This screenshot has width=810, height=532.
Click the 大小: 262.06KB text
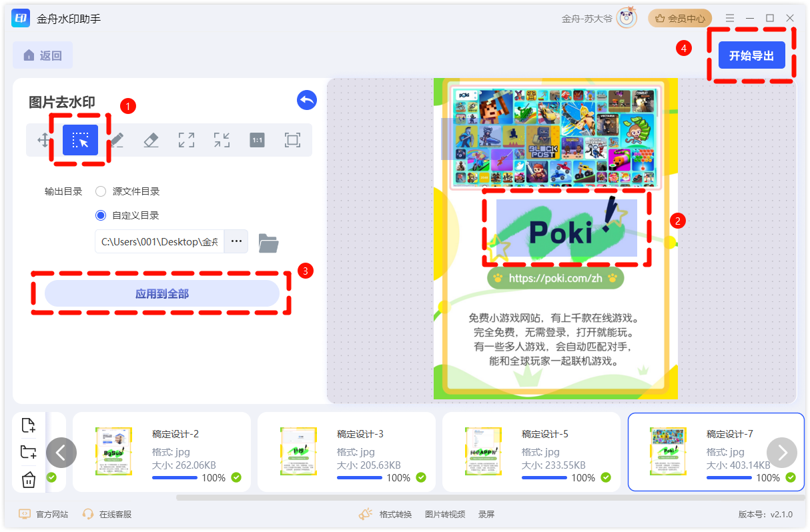pos(183,465)
